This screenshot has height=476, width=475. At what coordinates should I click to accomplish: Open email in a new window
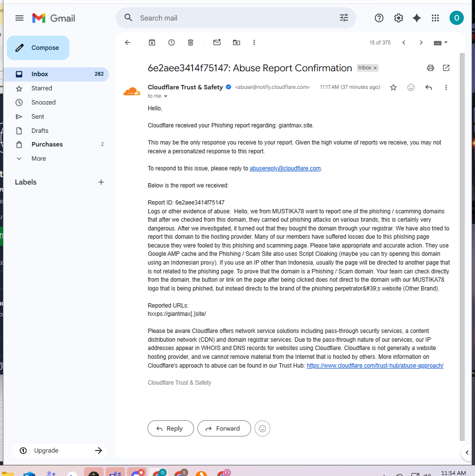pyautogui.click(x=446, y=68)
